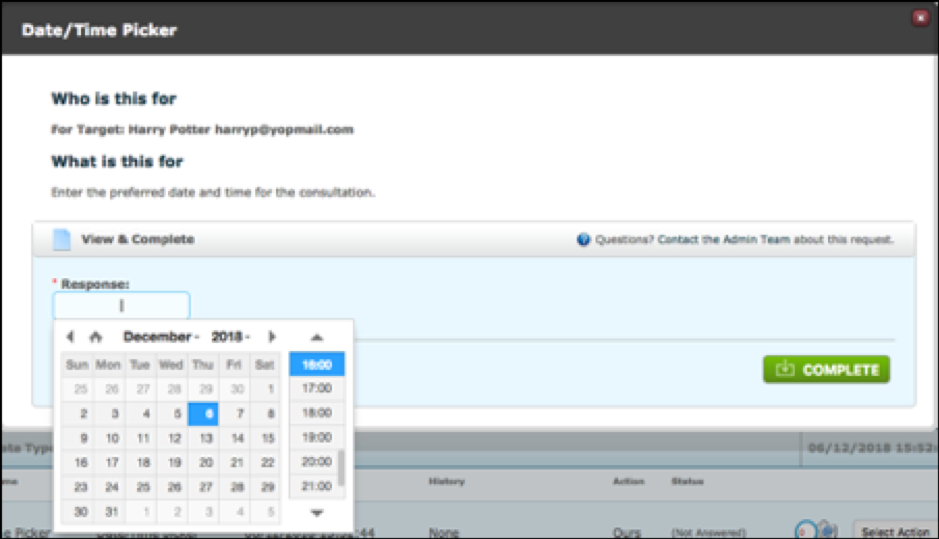939x539 pixels.
Task: Click the home icon to jump to today
Action: (x=95, y=337)
